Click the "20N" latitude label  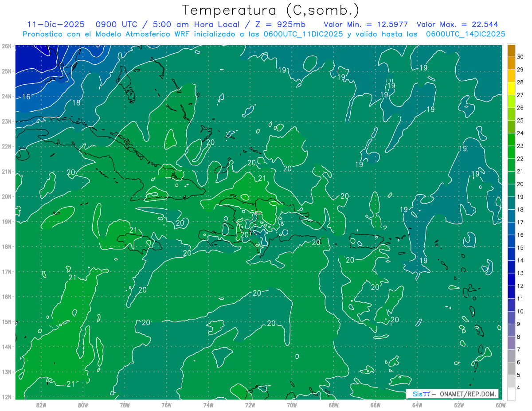[x=7, y=196]
